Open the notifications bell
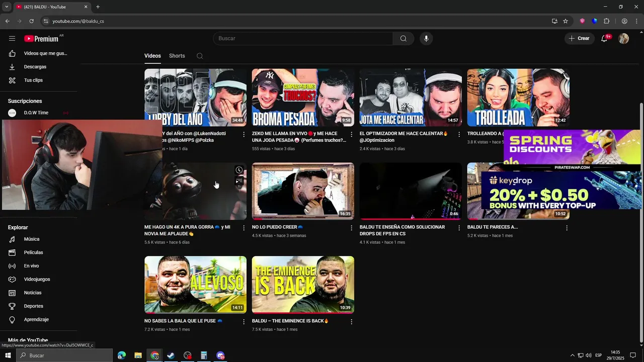Image resolution: width=644 pixels, height=362 pixels. pos(604,39)
